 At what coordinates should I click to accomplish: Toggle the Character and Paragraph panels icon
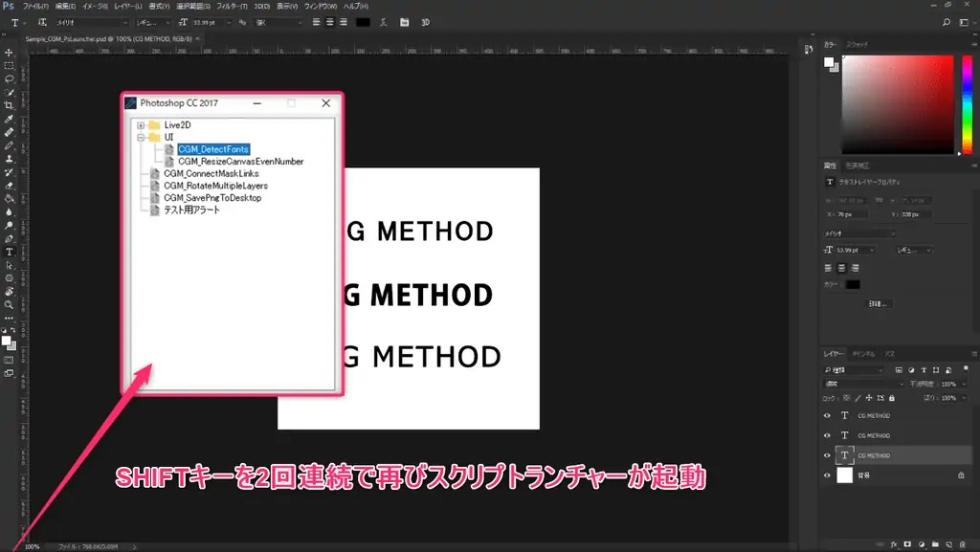405,22
